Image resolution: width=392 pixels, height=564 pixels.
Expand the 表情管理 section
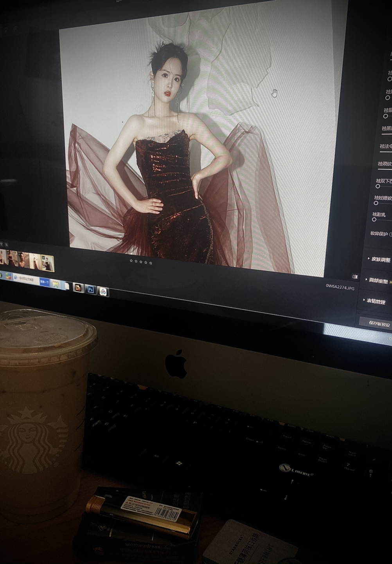tap(375, 301)
